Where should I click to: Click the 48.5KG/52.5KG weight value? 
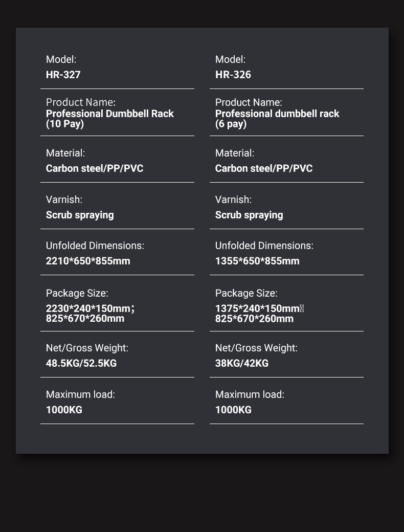click(81, 363)
